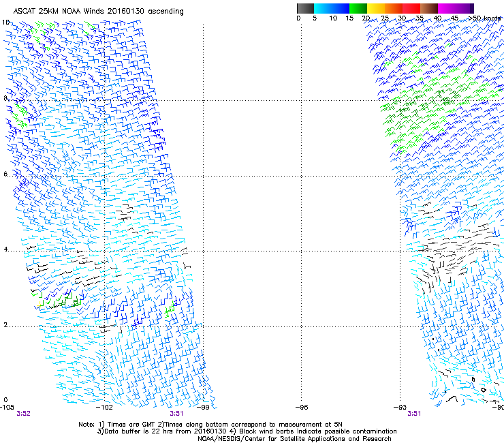Click the latitude '6' axis label
The image size is (504, 443).
coord(5,174)
